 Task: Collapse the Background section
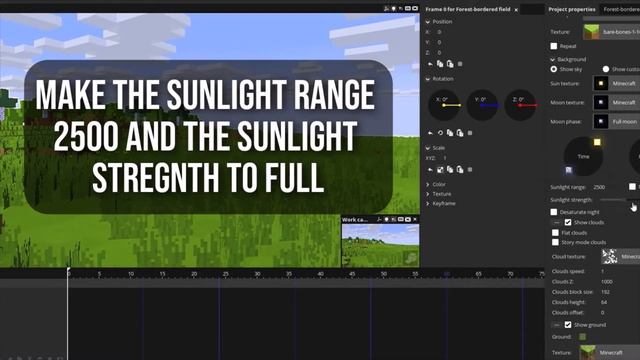pos(553,59)
